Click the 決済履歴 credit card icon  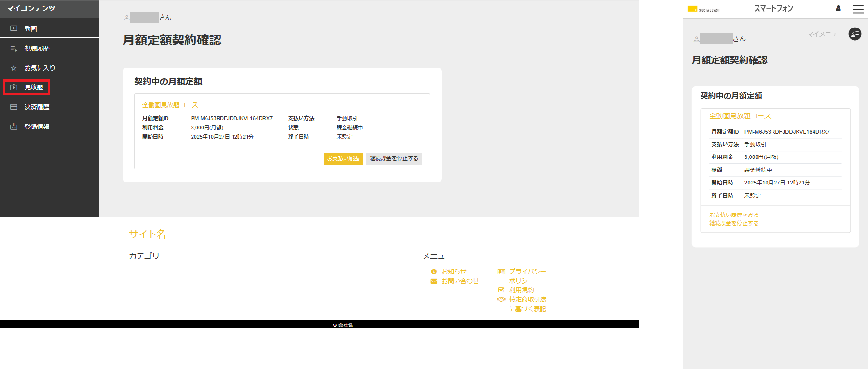(x=14, y=107)
